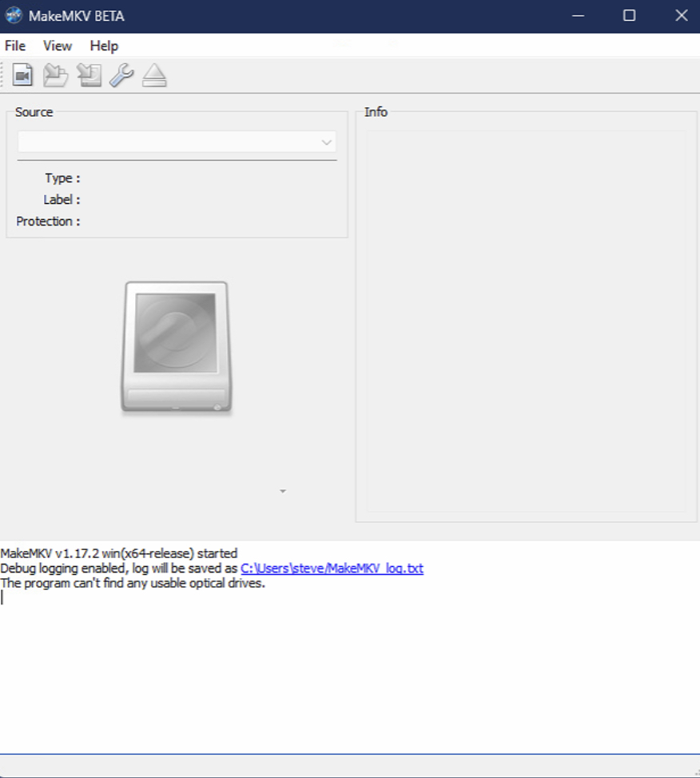Minimize the MakeMKV window

(578, 16)
